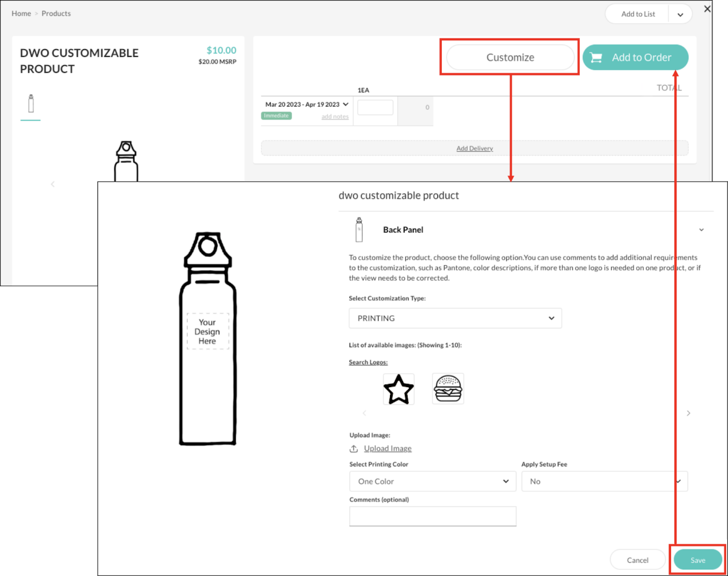The width and height of the screenshot is (728, 576).
Task: Select the star logo image
Action: click(399, 389)
